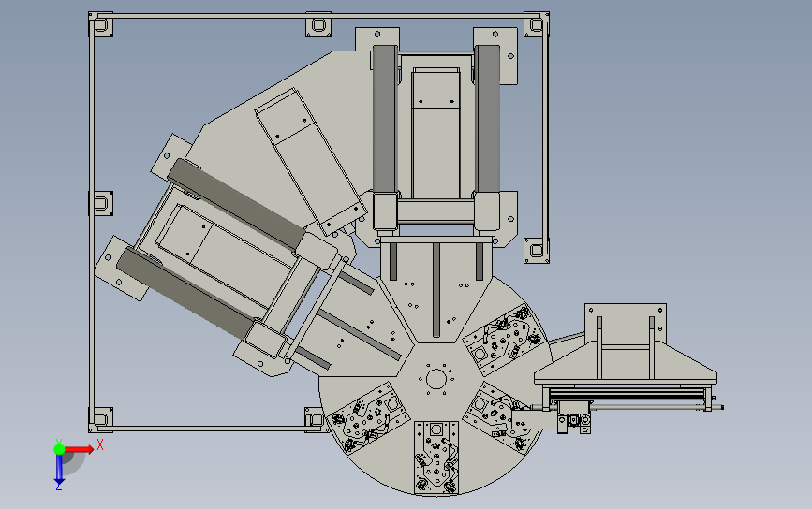Pick the upper dark belt of the angled conveyor
The width and height of the screenshot is (812, 509).
pos(236,203)
